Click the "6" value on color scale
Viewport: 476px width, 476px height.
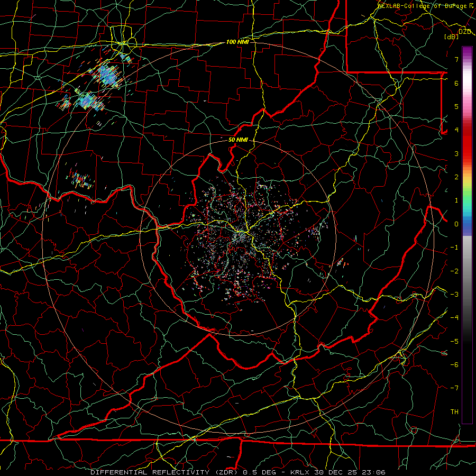click(456, 83)
